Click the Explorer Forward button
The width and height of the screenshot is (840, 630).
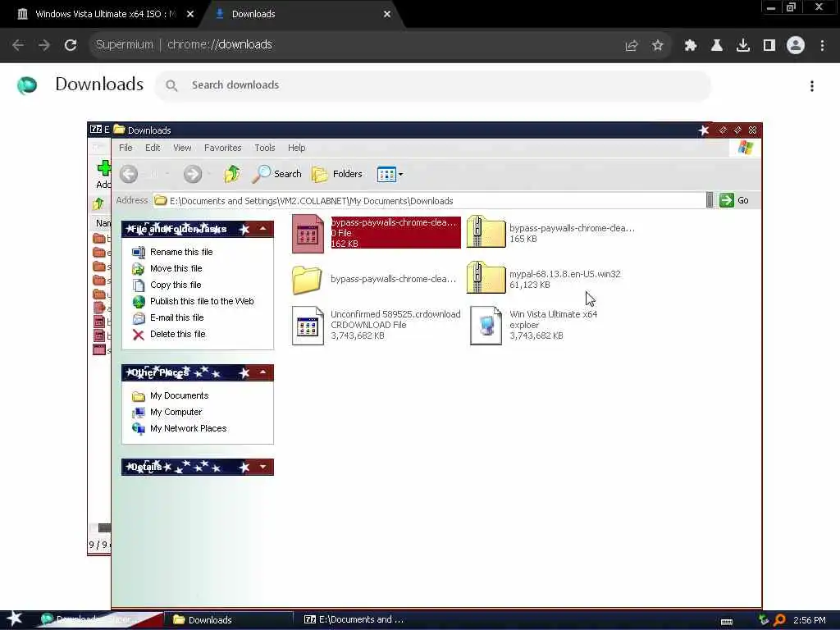pos(193,174)
